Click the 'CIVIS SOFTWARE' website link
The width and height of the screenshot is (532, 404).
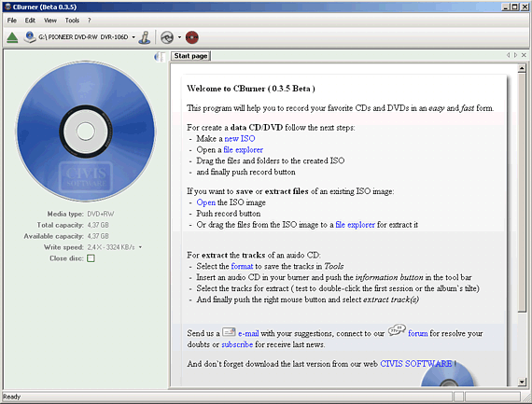[x=416, y=364]
